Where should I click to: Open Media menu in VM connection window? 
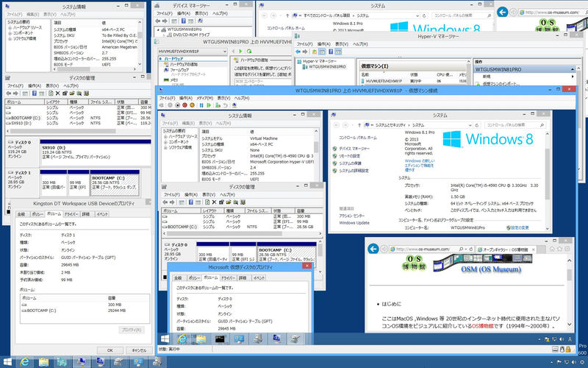(x=205, y=98)
